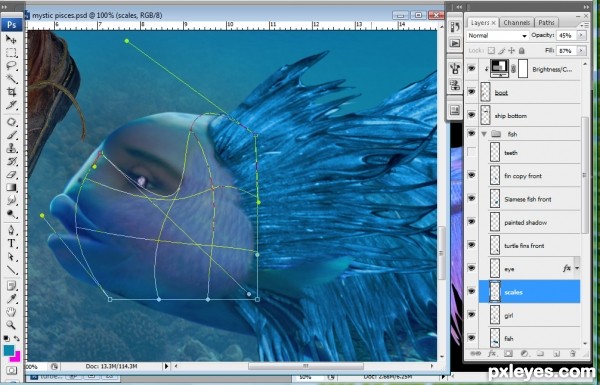Hide the fish group
The height and width of the screenshot is (385, 600).
click(471, 133)
